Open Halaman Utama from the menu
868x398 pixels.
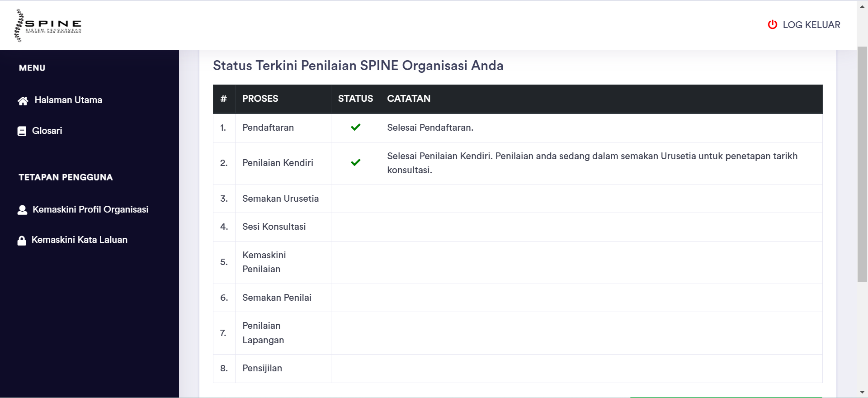[68, 100]
